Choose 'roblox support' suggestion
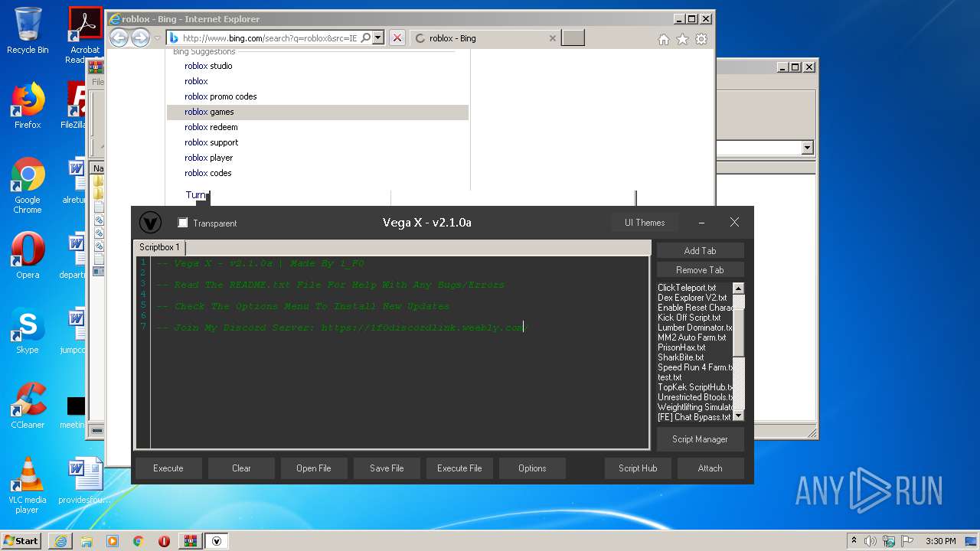980x551 pixels. [211, 142]
